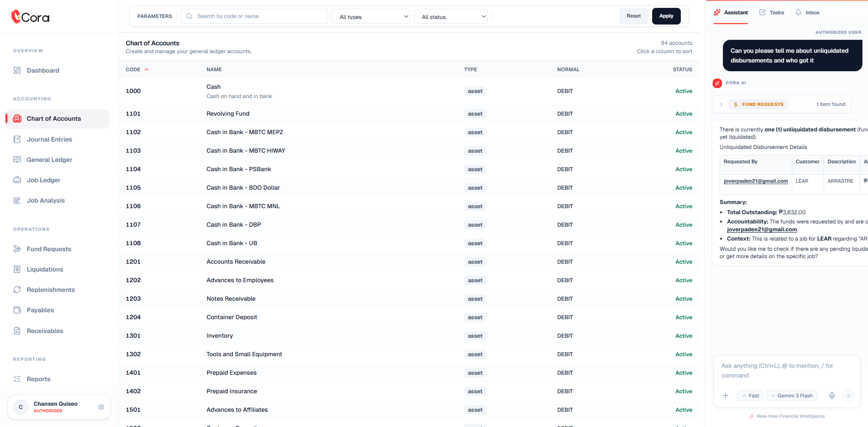This screenshot has height=427, width=868.
Task: Click the Apply button
Action: (x=666, y=16)
